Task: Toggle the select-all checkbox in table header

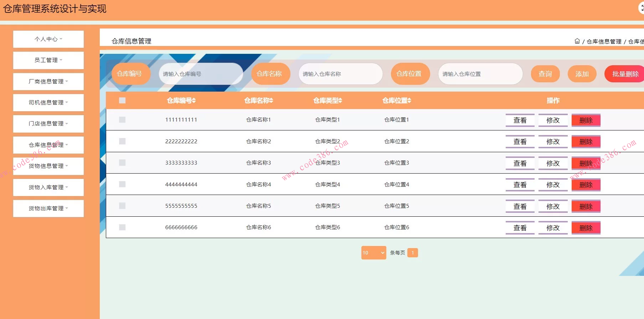Action: click(122, 101)
